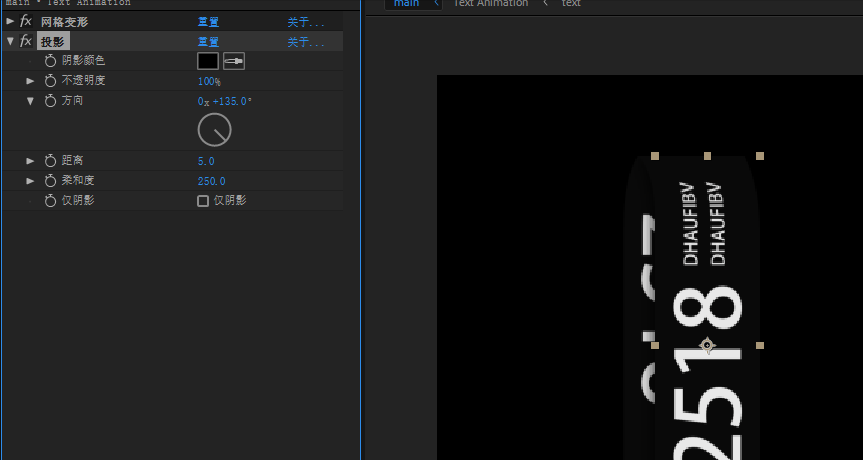Click the 柔和度 property label

click(x=78, y=180)
